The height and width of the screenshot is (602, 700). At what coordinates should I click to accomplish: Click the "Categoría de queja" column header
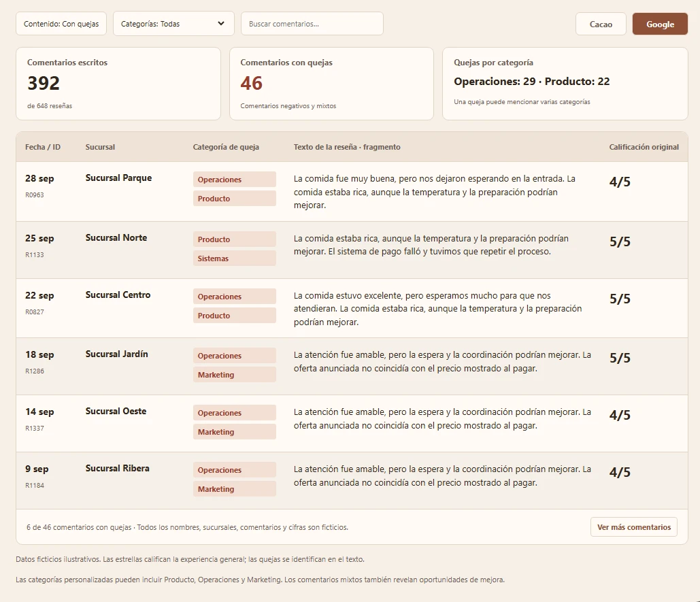coord(226,147)
